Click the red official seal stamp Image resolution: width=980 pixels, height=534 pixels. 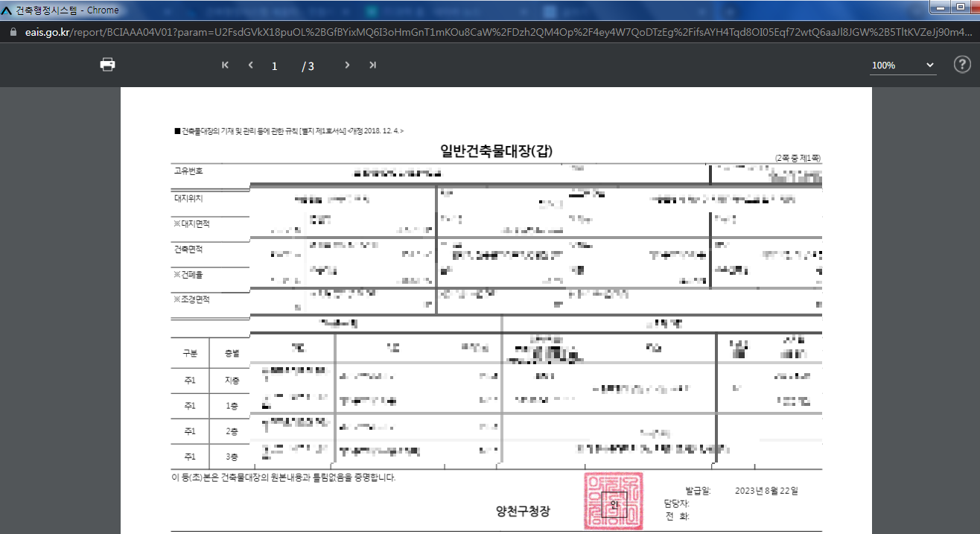click(614, 501)
